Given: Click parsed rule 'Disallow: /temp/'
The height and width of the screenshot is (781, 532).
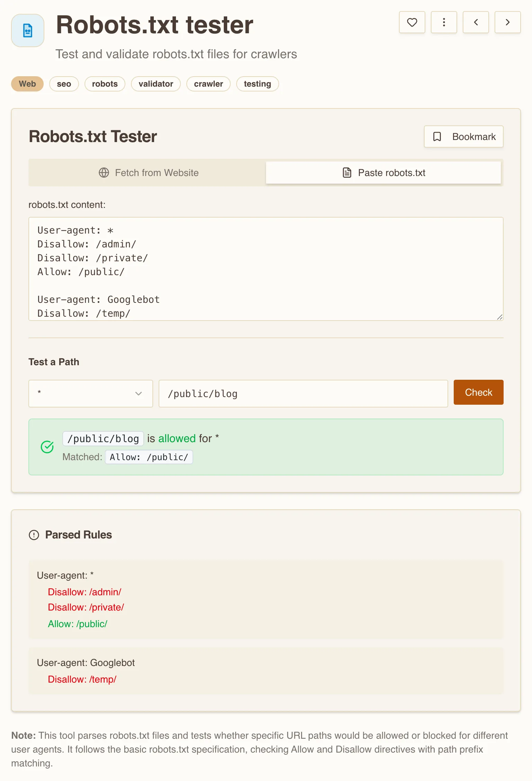Looking at the screenshot, I should pos(82,679).
